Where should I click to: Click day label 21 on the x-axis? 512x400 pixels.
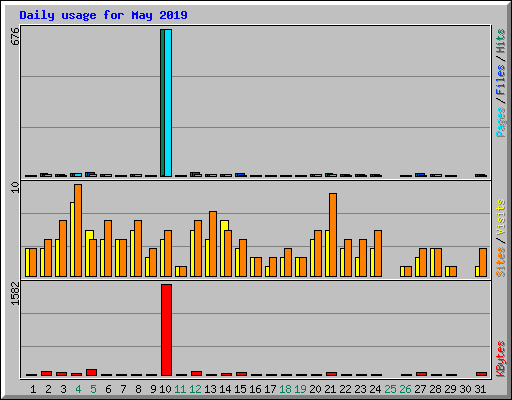[330, 389]
